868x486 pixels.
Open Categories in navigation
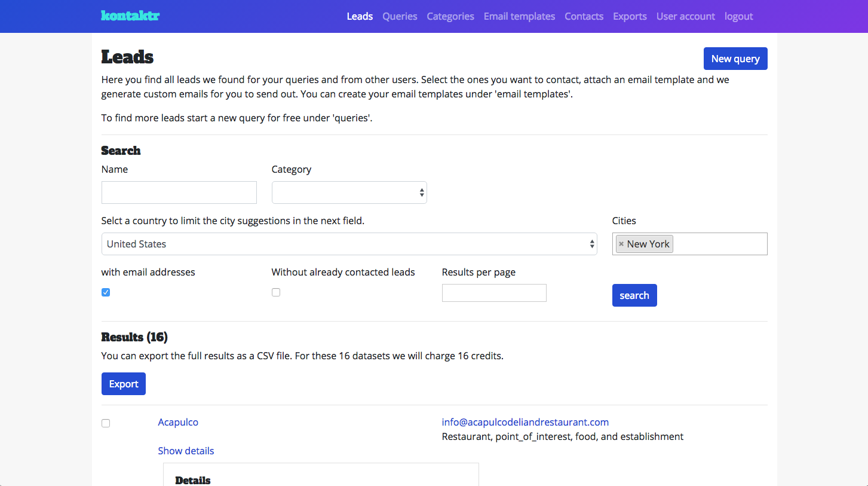450,16
